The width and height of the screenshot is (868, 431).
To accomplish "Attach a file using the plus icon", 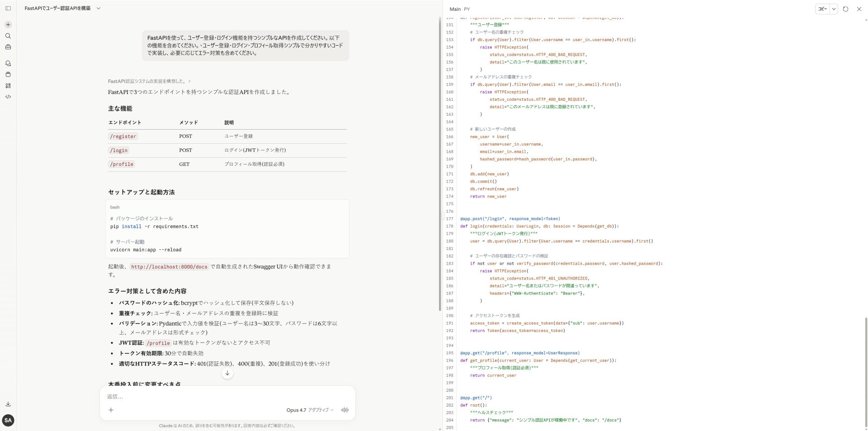I will click(111, 410).
